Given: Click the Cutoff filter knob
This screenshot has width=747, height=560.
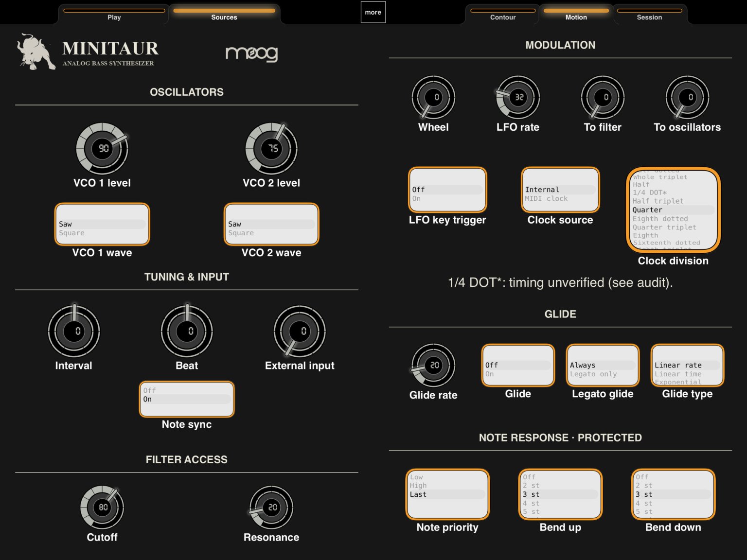Looking at the screenshot, I should point(102,507).
